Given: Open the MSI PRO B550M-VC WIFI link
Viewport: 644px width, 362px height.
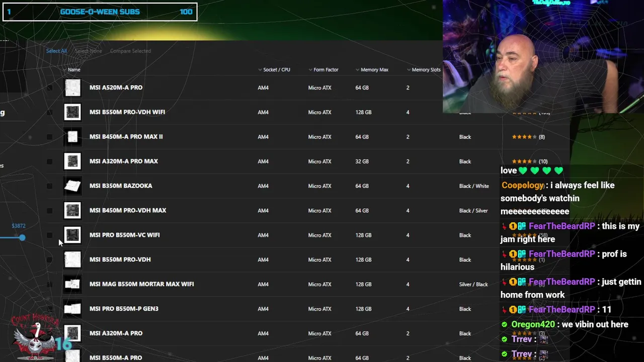Looking at the screenshot, I should click(x=125, y=235).
